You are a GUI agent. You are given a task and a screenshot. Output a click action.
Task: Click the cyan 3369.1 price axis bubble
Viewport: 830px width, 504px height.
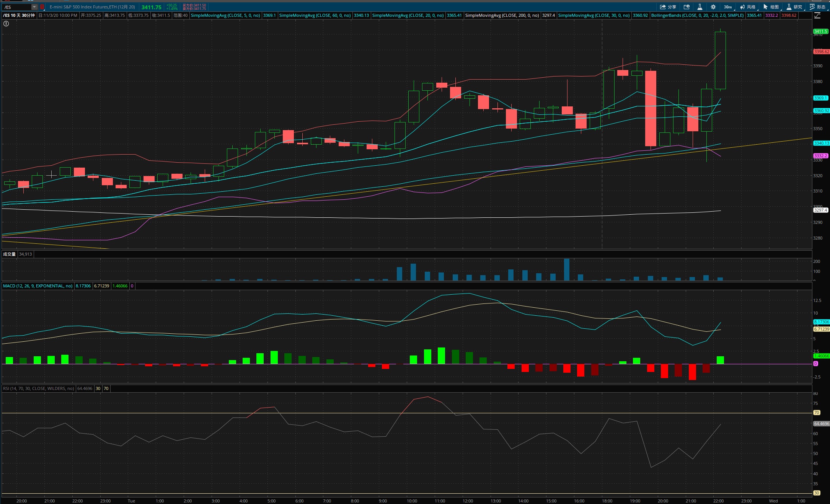click(820, 98)
